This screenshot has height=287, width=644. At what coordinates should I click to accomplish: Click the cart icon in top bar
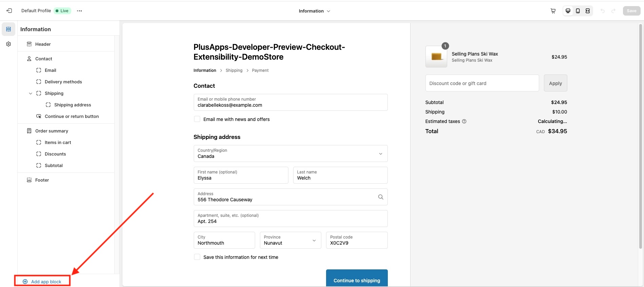coord(553,11)
